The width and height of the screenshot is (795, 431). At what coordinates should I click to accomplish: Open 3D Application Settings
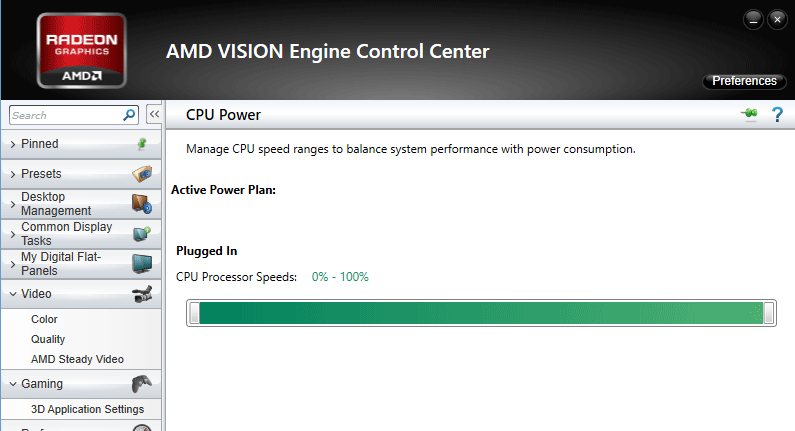87,409
